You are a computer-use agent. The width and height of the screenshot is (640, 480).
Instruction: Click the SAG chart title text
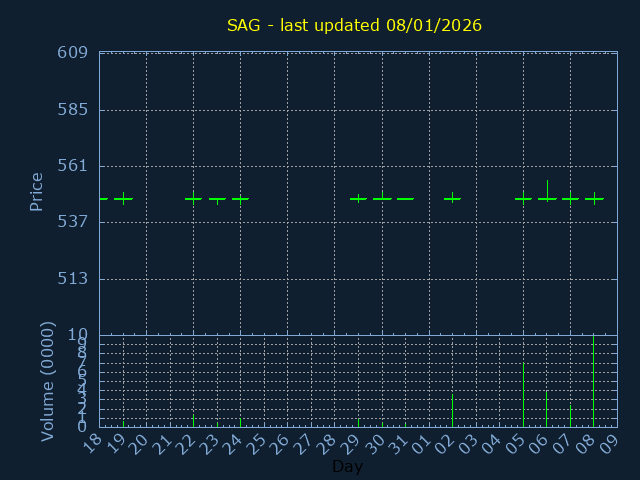pos(354,25)
